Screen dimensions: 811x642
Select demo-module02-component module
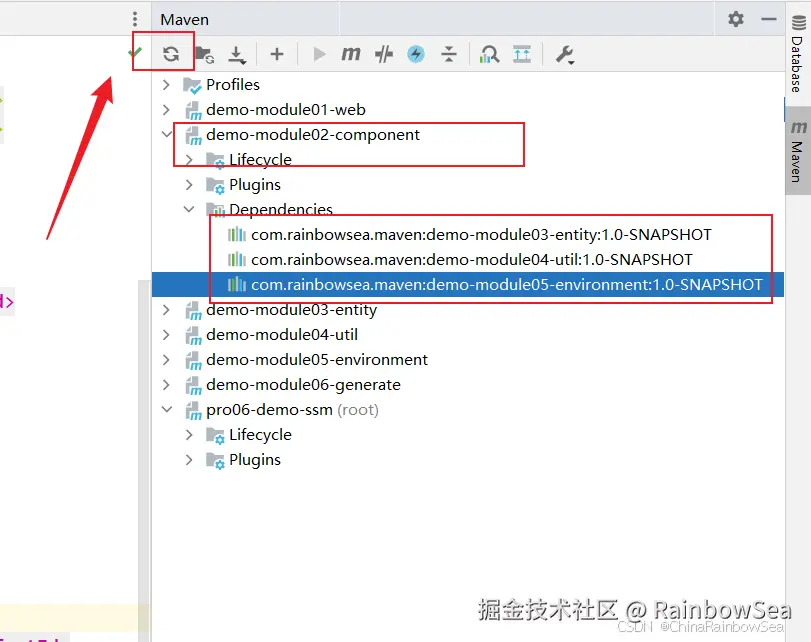pyautogui.click(x=468, y=135)
